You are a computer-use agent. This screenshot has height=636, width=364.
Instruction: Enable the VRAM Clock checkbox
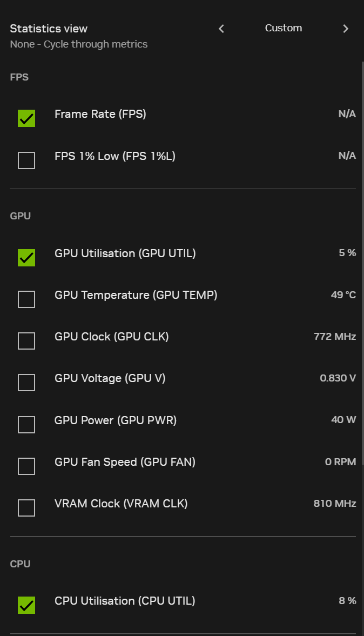click(x=26, y=508)
